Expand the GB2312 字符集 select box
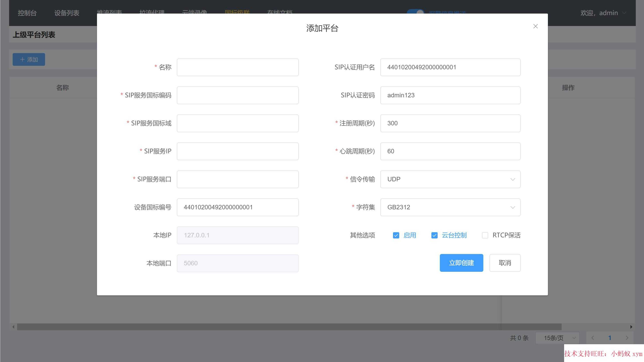The image size is (644, 362). tap(445, 207)
